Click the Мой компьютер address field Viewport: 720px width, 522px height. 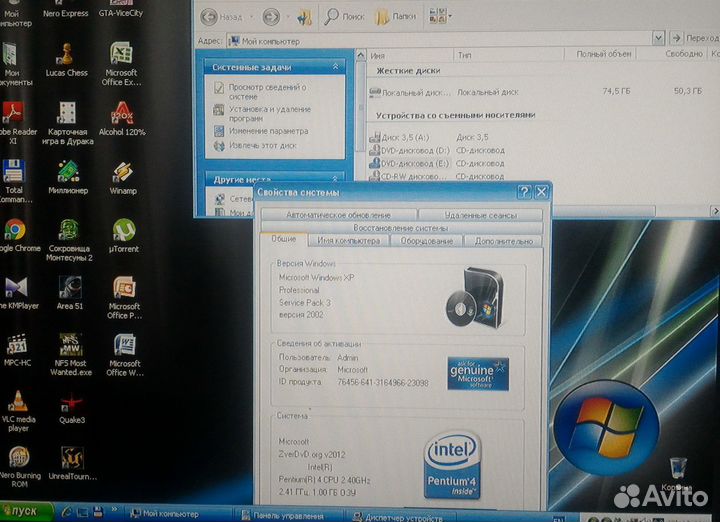click(x=439, y=41)
